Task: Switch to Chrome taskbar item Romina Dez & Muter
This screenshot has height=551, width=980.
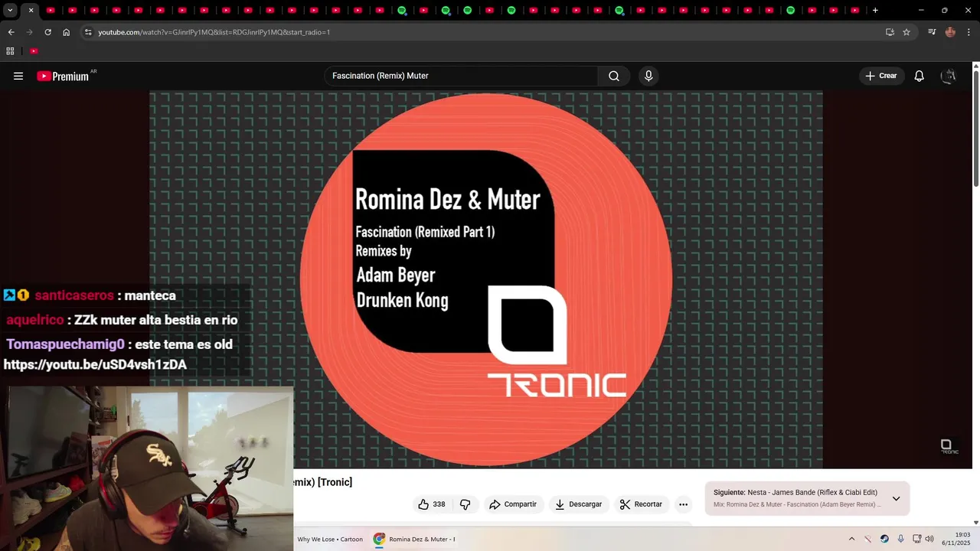Action: [x=414, y=540]
